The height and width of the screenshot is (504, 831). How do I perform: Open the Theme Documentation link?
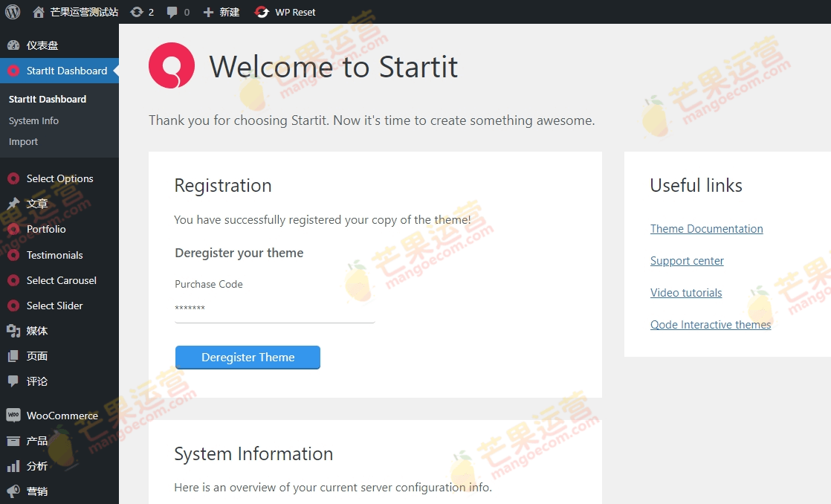pos(706,228)
